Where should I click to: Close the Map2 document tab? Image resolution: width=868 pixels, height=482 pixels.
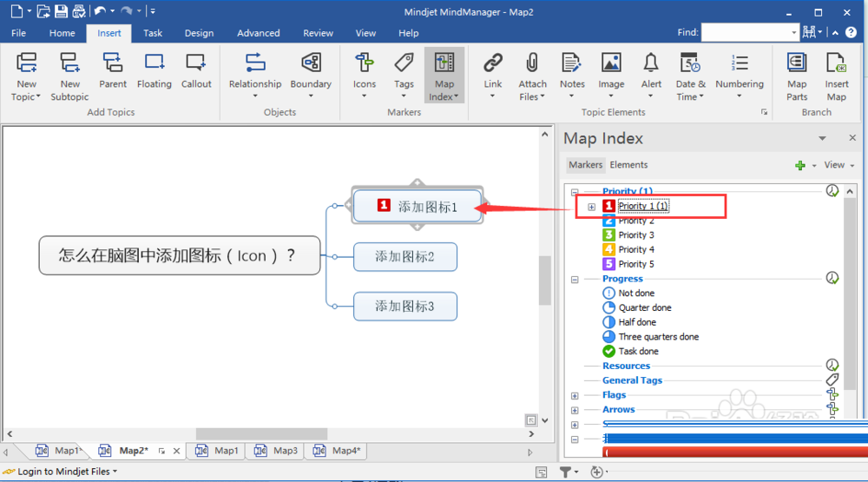coord(176,451)
